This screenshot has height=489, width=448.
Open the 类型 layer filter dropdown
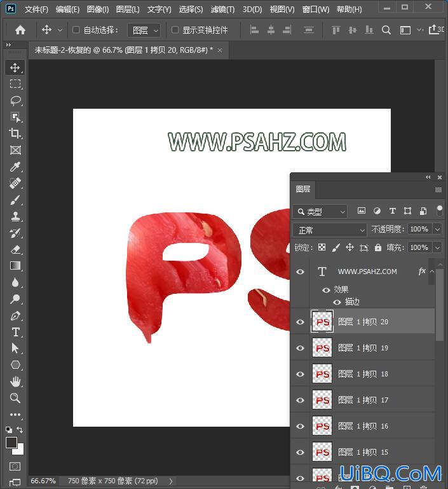(320, 212)
